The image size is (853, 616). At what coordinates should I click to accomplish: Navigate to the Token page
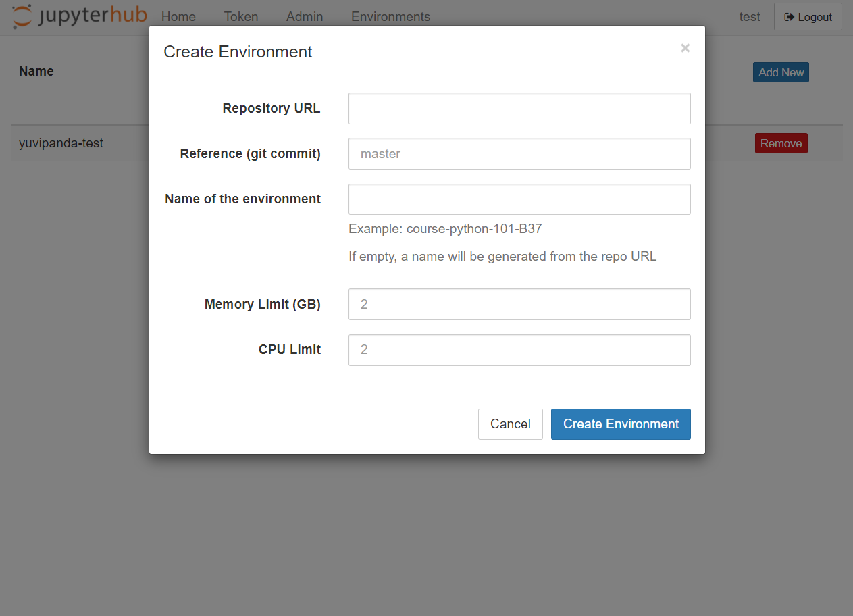click(240, 16)
